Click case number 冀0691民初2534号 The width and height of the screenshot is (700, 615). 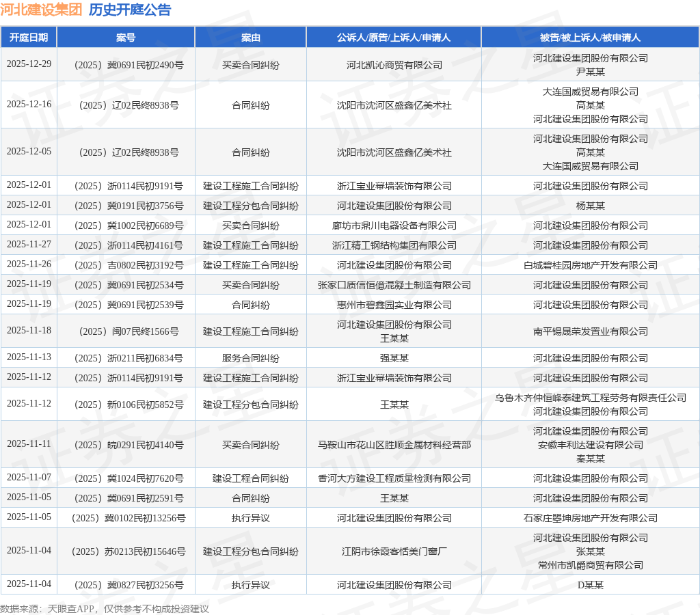pos(129,285)
